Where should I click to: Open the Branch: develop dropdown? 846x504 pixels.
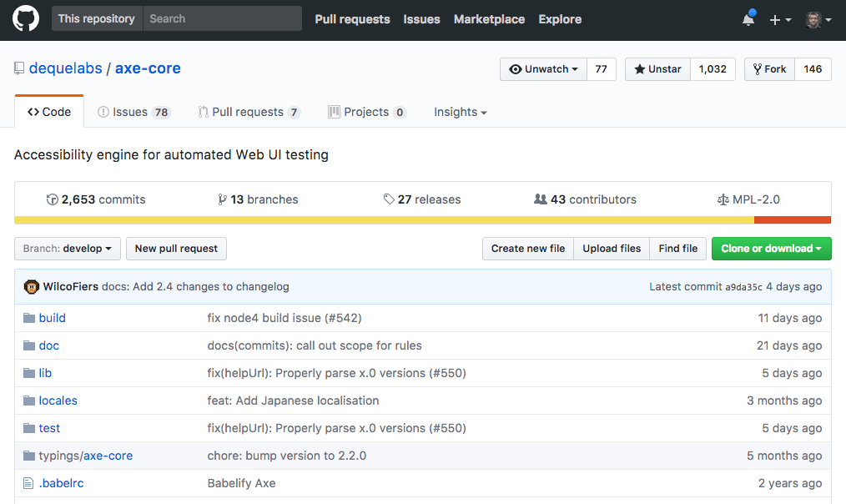68,249
